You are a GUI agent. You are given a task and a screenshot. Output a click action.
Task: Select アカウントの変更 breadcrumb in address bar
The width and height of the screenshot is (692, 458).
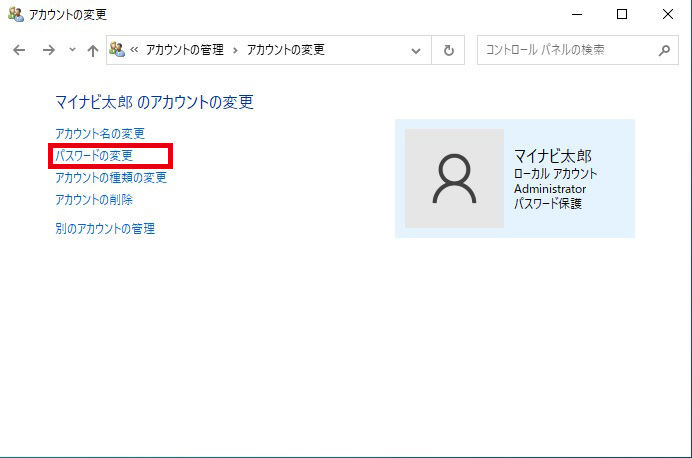(x=286, y=50)
